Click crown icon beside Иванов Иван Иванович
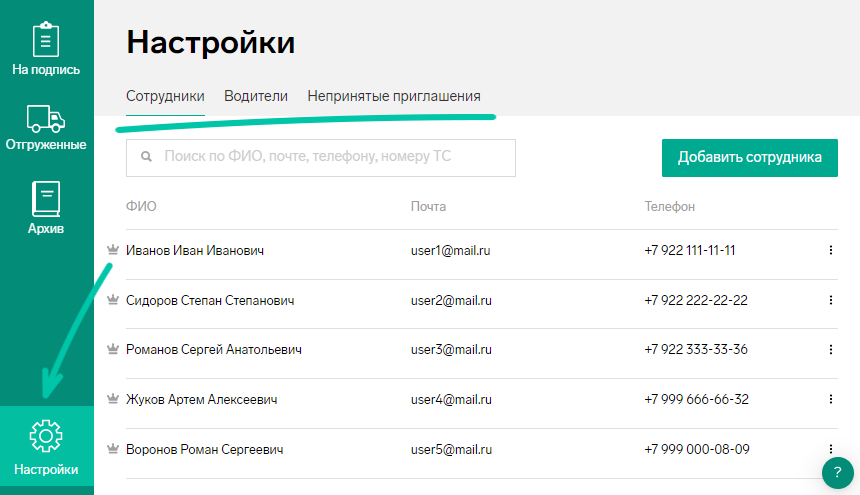The height and width of the screenshot is (495, 860). [113, 250]
